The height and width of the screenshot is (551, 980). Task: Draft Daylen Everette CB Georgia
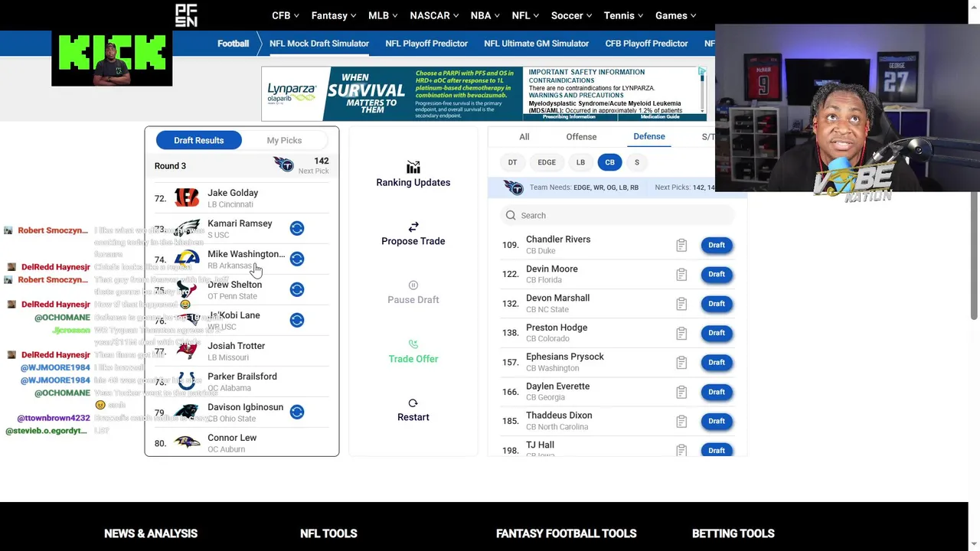pos(717,392)
